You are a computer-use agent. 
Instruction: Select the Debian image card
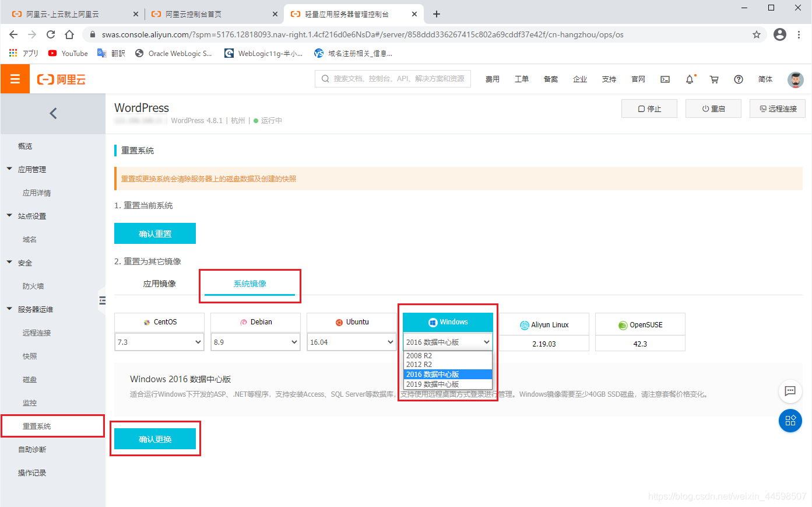[256, 322]
